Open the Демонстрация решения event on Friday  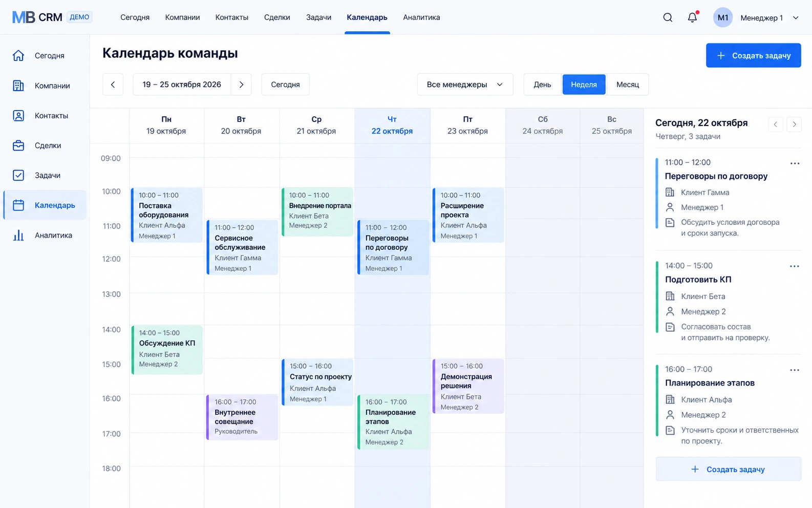click(468, 386)
